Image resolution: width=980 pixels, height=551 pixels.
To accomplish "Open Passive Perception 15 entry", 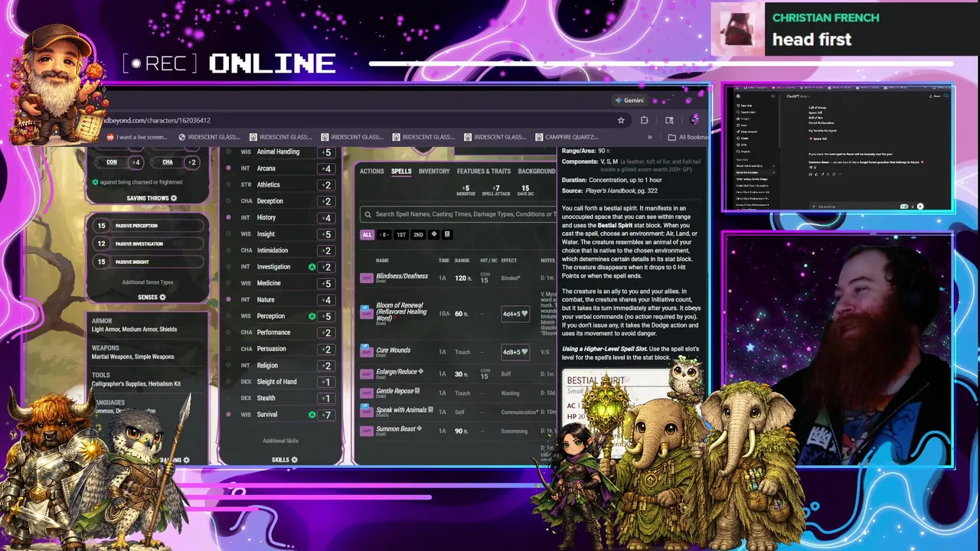I will (x=148, y=226).
